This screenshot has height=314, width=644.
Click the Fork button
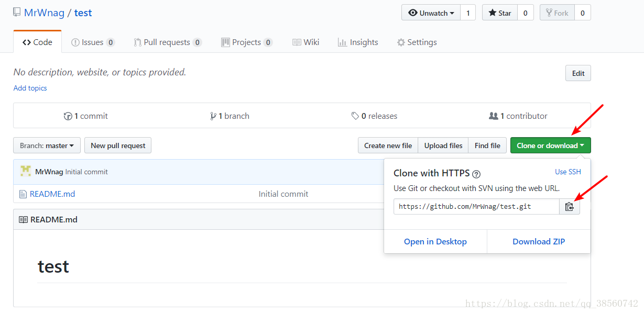(557, 13)
